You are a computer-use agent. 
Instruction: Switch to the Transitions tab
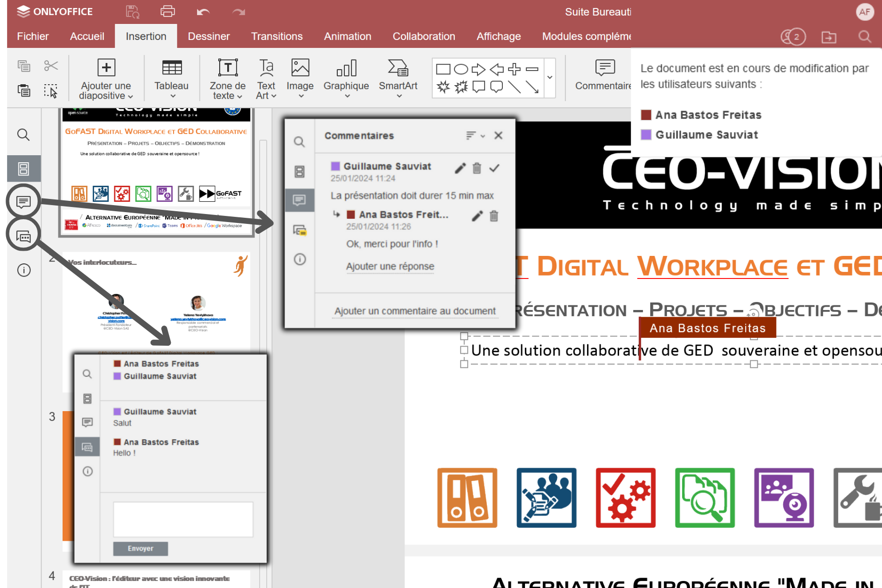pos(277,36)
